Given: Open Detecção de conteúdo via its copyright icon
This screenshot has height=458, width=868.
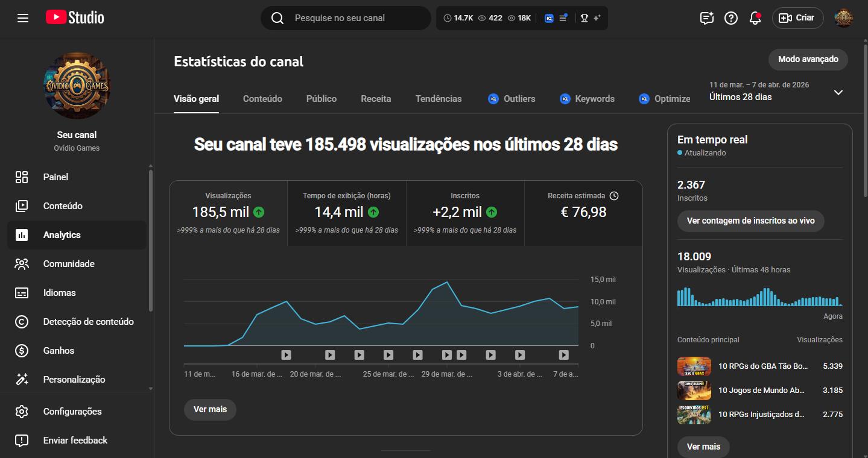Looking at the screenshot, I should [x=22, y=322].
